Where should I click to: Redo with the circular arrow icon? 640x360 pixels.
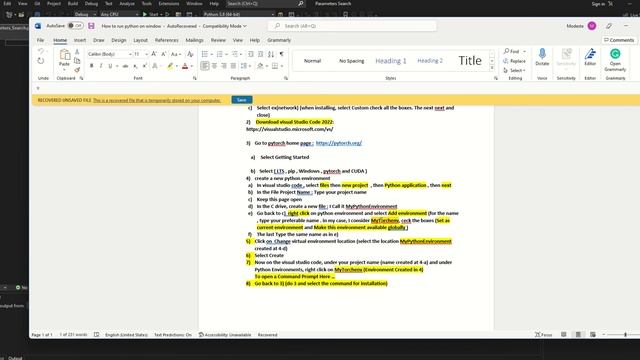point(40,61)
